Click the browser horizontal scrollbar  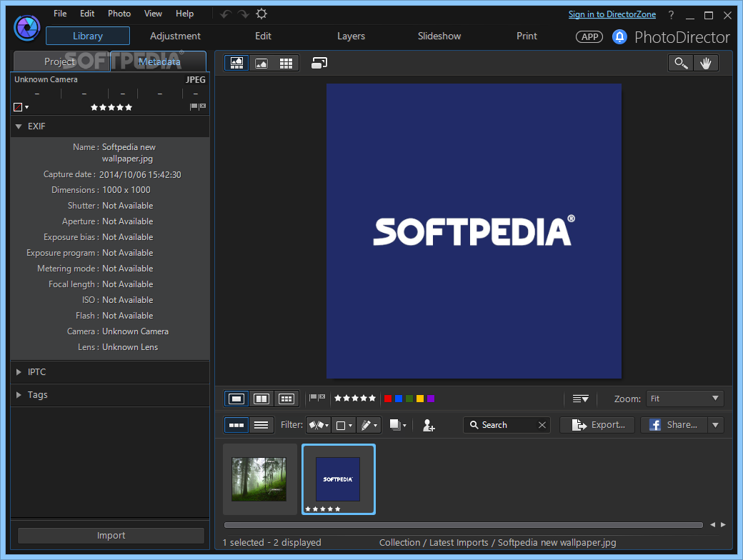(464, 525)
